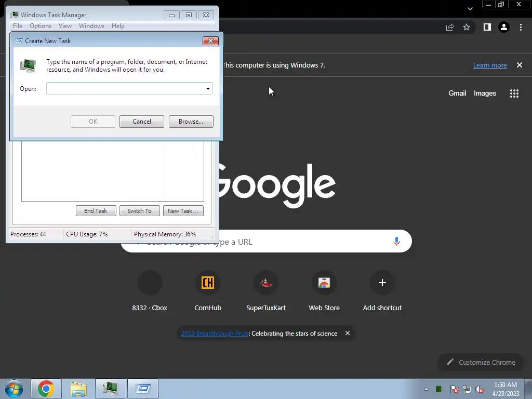Click the Google search box
The width and height of the screenshot is (532, 399).
[x=267, y=241]
